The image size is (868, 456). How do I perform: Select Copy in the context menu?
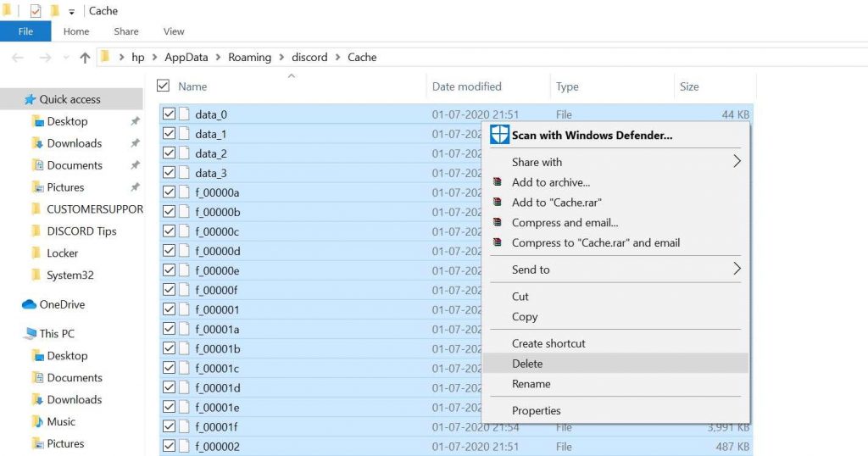615,316
